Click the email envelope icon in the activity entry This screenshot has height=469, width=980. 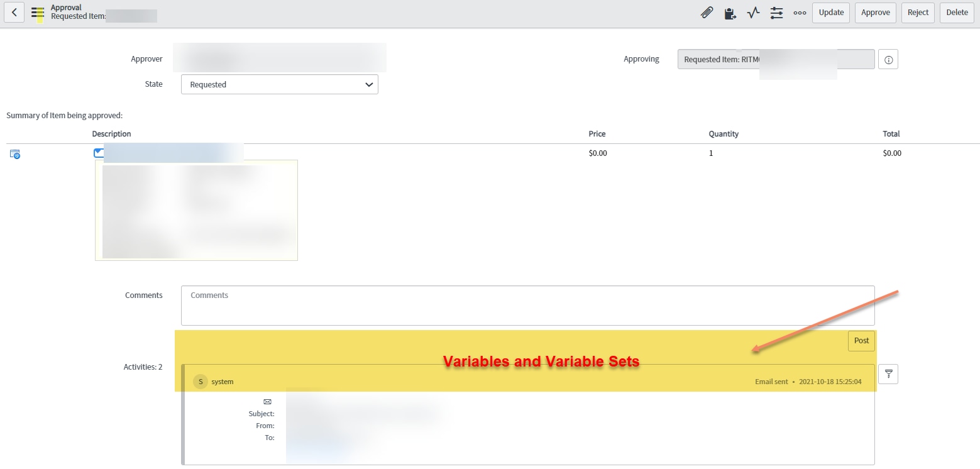pos(268,402)
